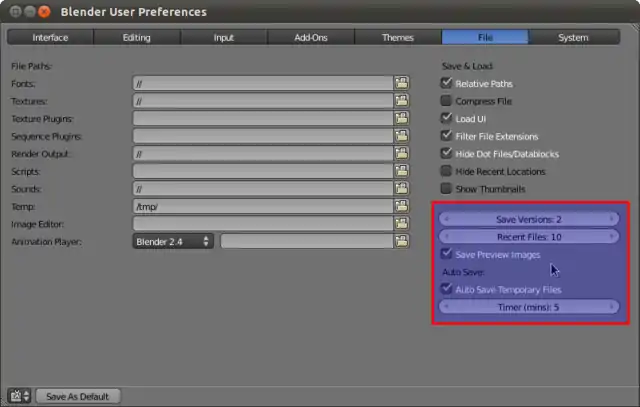640x407 pixels.
Task: Click folder browse icon for Fonts path
Action: coord(402,84)
